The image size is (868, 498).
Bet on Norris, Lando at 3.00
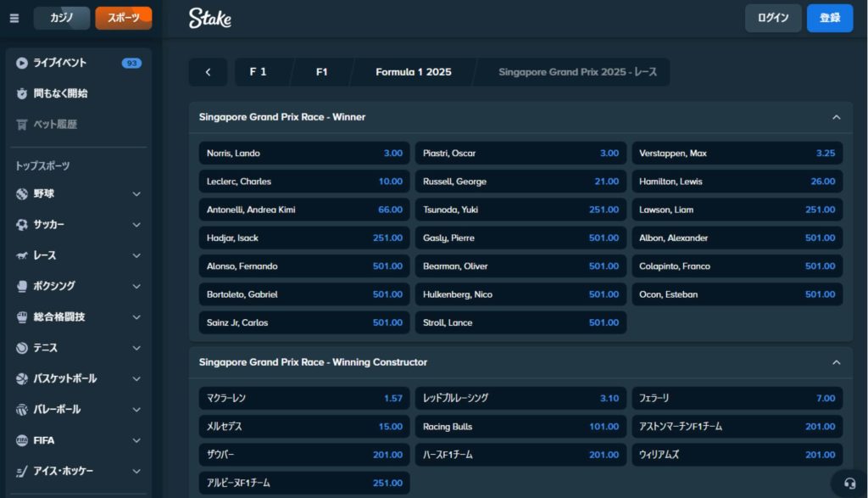pyautogui.click(x=304, y=154)
